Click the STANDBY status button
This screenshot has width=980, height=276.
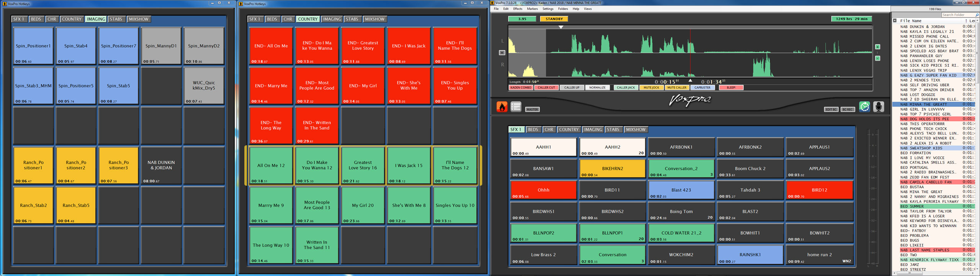point(554,19)
